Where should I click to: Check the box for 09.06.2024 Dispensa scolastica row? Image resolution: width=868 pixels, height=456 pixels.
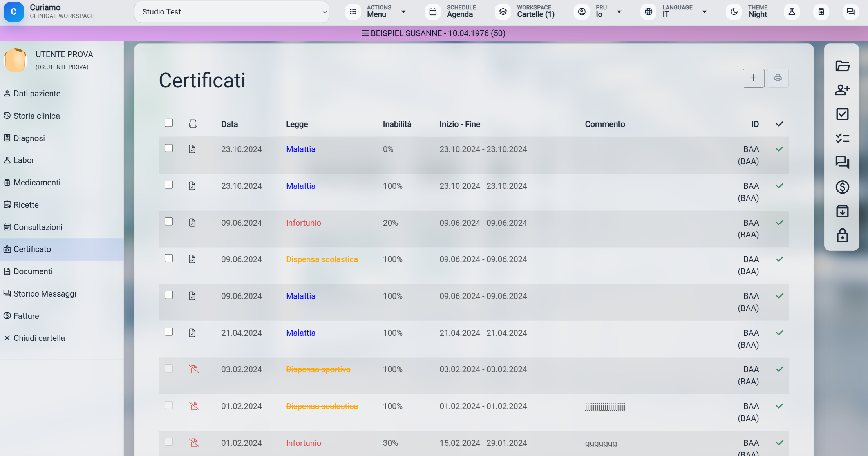pyautogui.click(x=169, y=258)
